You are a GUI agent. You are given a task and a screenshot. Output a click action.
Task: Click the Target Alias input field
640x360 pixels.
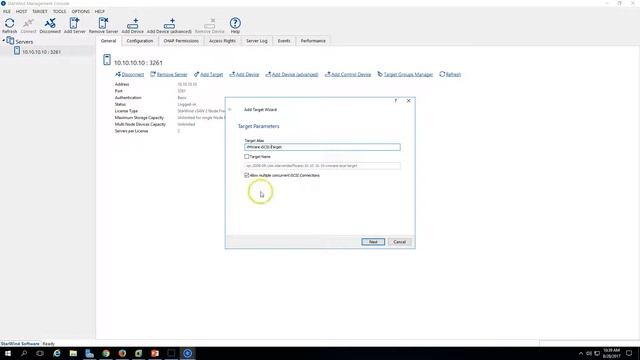pos(322,147)
